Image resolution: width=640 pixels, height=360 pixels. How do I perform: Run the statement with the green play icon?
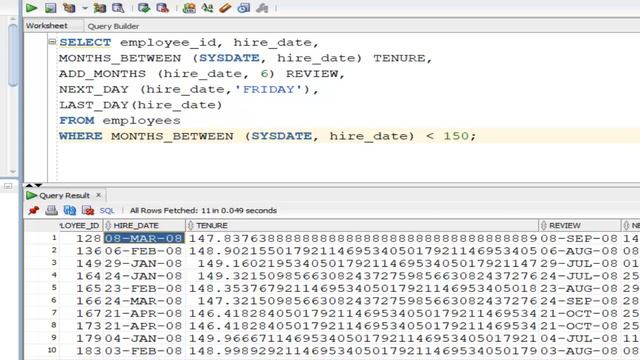[31, 8]
